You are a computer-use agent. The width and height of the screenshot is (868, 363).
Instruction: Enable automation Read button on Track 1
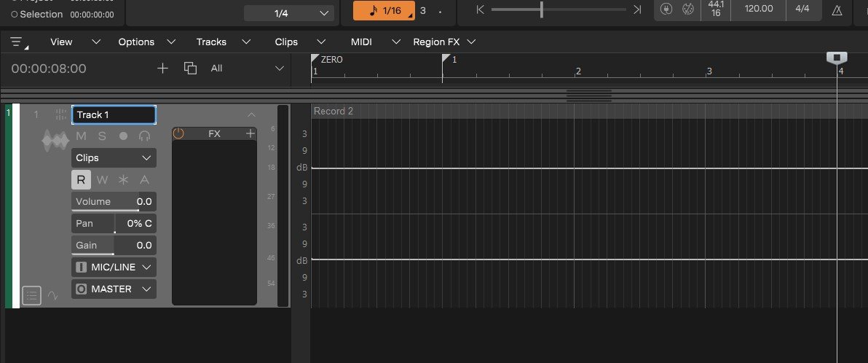(x=81, y=180)
